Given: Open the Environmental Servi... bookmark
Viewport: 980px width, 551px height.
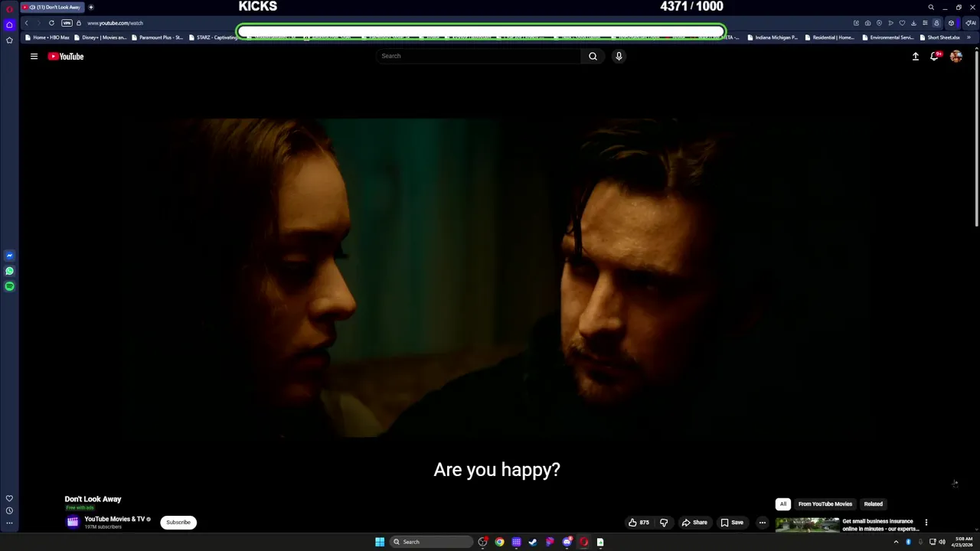Looking at the screenshot, I should click(x=888, y=37).
